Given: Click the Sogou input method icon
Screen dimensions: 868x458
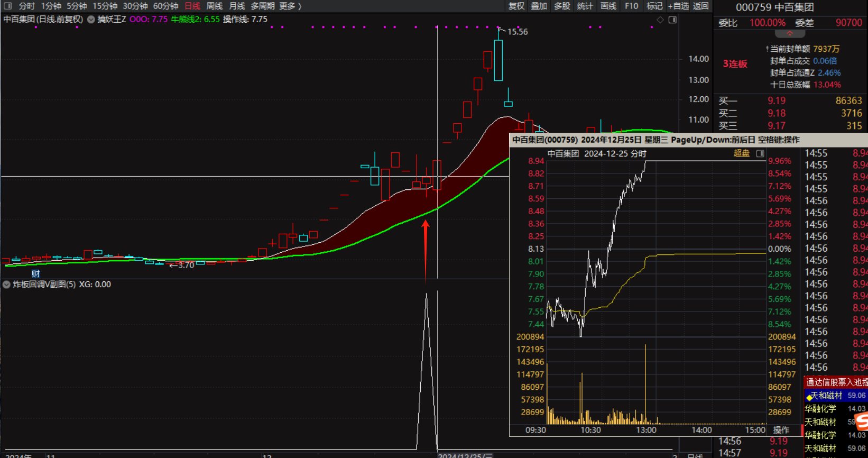Looking at the screenshot, I should pos(861,421).
